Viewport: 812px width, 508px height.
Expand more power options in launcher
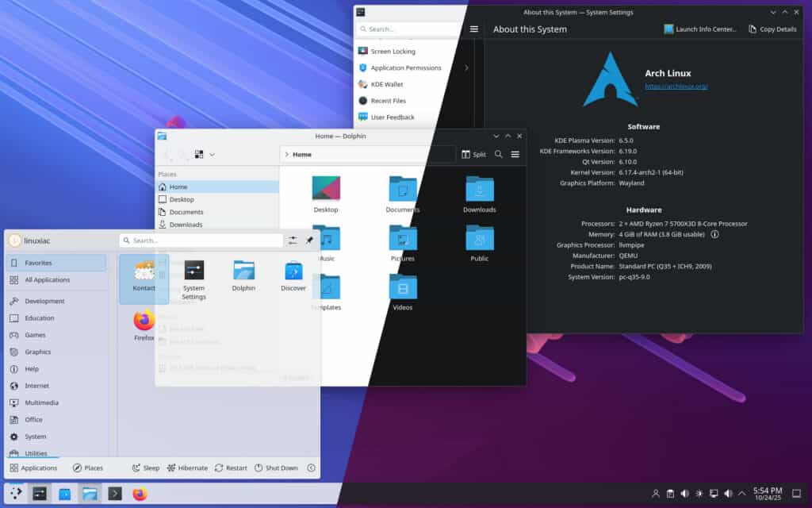pos(311,468)
